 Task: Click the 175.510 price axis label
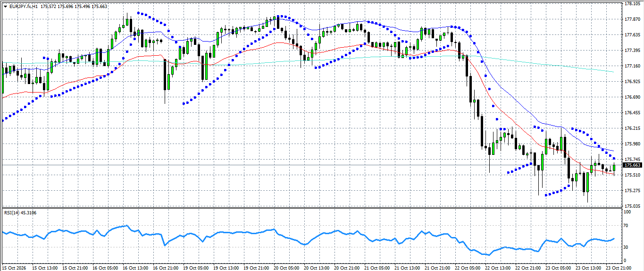coord(632,175)
